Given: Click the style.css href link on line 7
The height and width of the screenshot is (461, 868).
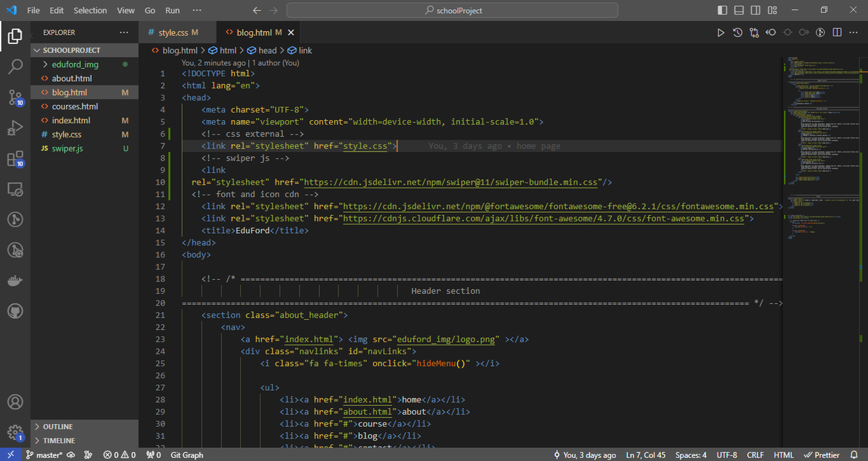Looking at the screenshot, I should pos(367,145).
